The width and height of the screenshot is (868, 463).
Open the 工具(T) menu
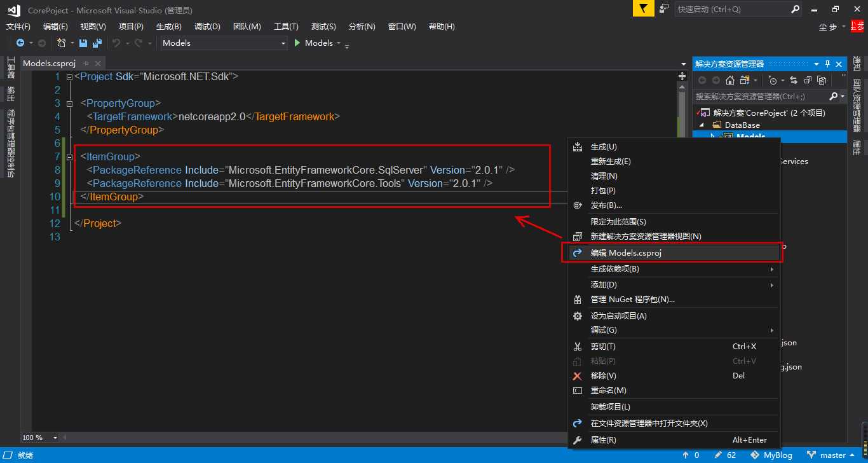pos(286,26)
